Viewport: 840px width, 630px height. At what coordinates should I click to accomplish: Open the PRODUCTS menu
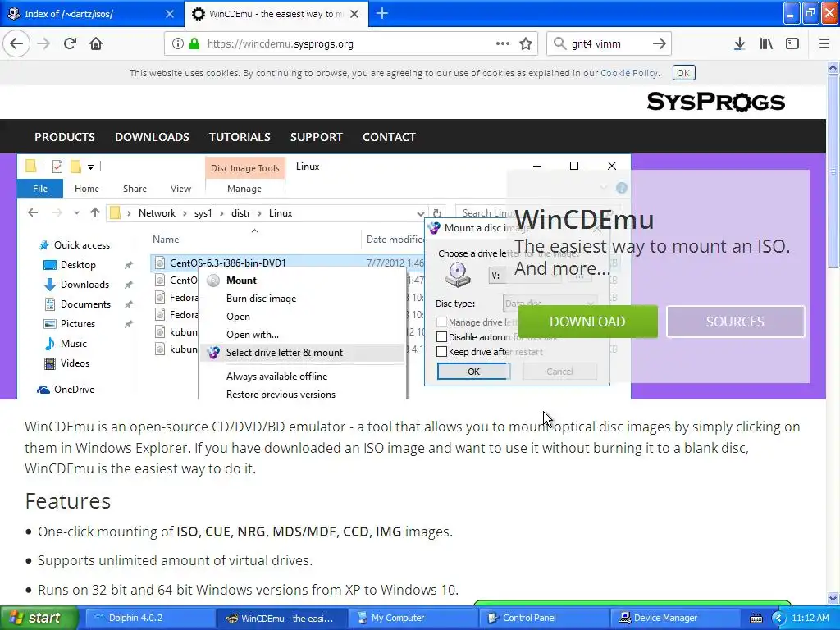tap(65, 137)
